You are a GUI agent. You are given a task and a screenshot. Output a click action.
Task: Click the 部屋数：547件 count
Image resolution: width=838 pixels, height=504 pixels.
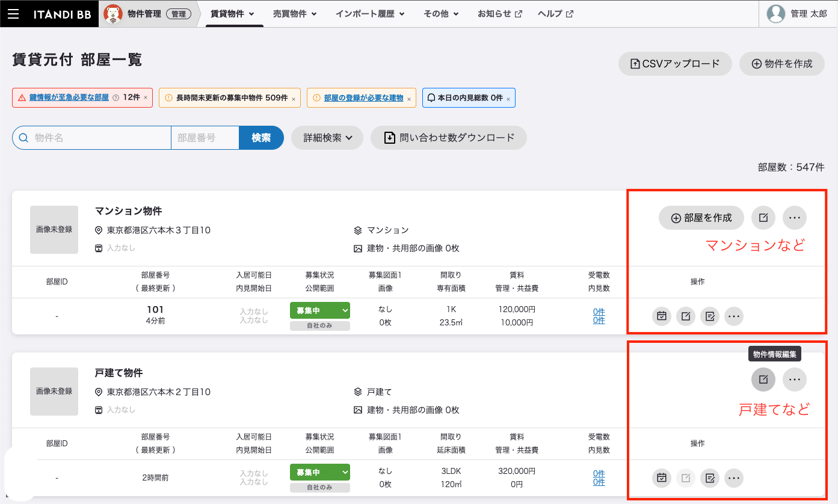point(791,167)
